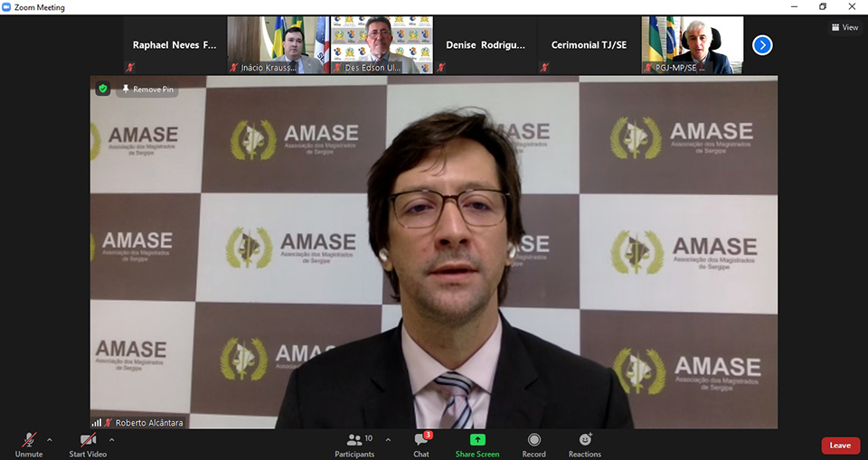
Task: Click the signal strength bars icon
Action: tap(97, 422)
